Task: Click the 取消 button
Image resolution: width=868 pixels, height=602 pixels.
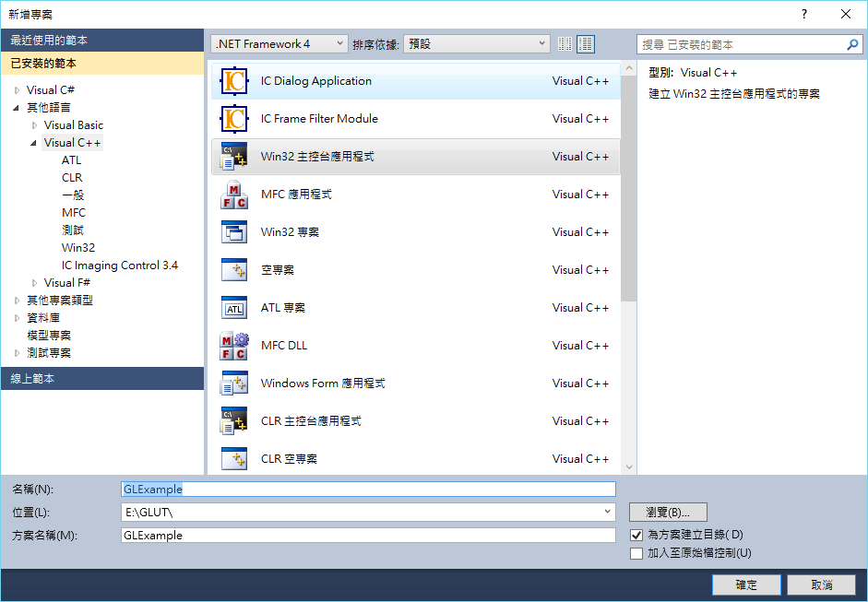Action: pos(822,584)
